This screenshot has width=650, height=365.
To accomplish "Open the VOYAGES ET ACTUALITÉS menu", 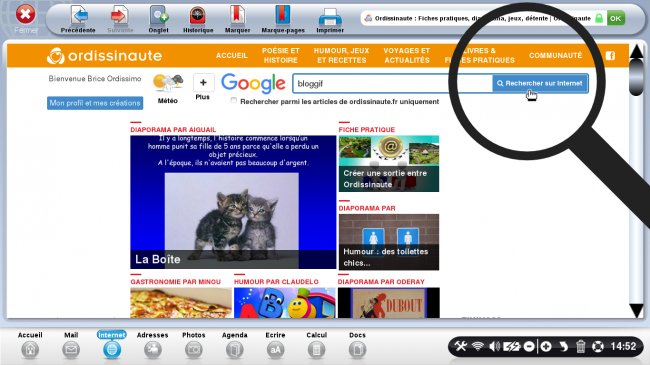I will click(x=407, y=55).
